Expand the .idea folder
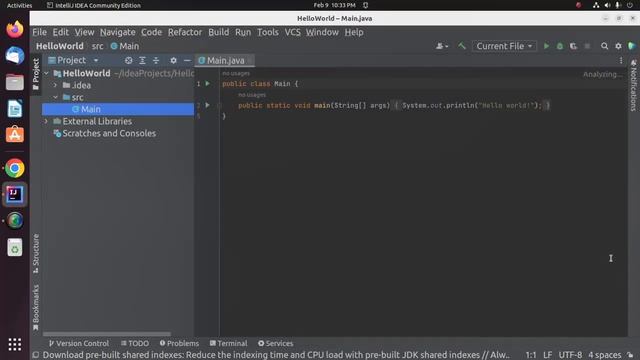This screenshot has height=360, width=640. tap(56, 85)
